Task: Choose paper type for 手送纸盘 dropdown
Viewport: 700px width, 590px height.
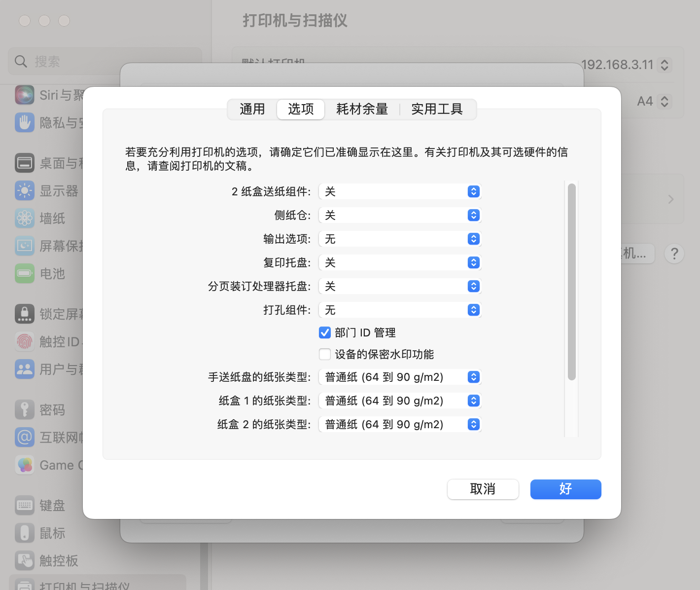Action: click(x=400, y=377)
